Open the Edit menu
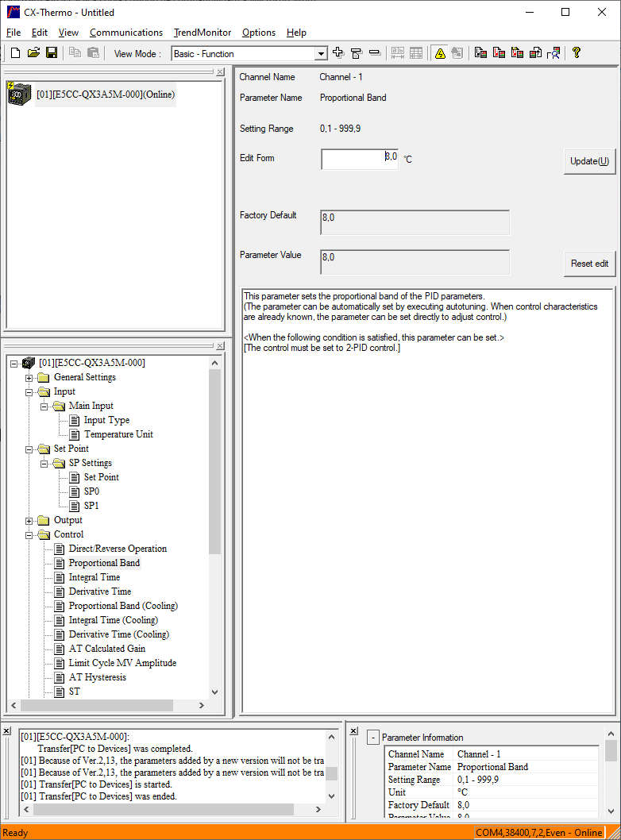This screenshot has height=840, width=621. point(39,33)
